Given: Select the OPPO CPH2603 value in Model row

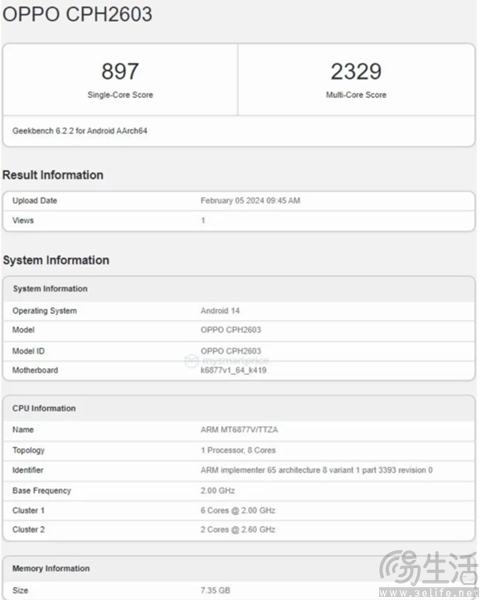Looking at the screenshot, I should (231, 330).
